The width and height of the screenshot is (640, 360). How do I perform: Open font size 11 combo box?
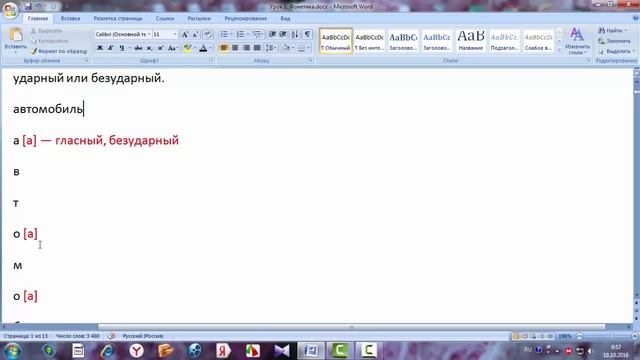pos(165,34)
